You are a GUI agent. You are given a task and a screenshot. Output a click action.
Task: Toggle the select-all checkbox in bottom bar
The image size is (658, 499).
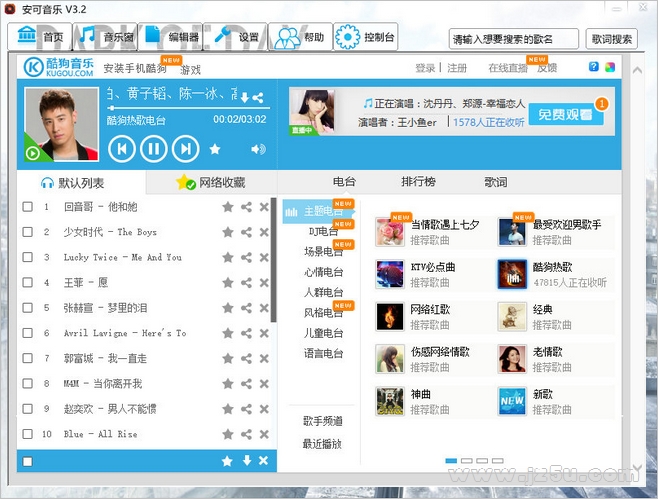click(28, 461)
